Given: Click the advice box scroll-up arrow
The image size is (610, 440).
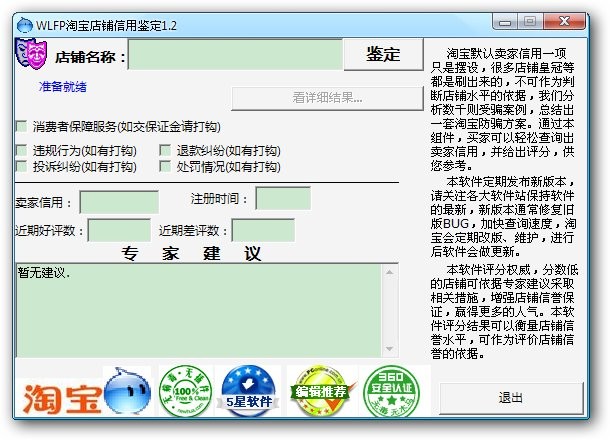Looking at the screenshot, I should point(389,272).
